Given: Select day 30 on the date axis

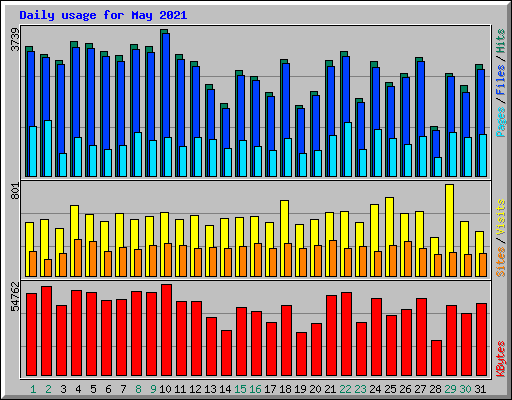Looking at the screenshot, I should [465, 389].
